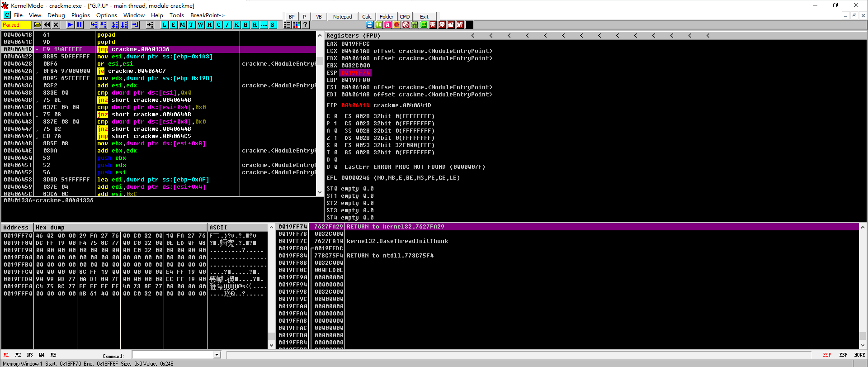Click the Go to address arrow icon
This screenshot has height=367, width=868.
coord(150,25)
